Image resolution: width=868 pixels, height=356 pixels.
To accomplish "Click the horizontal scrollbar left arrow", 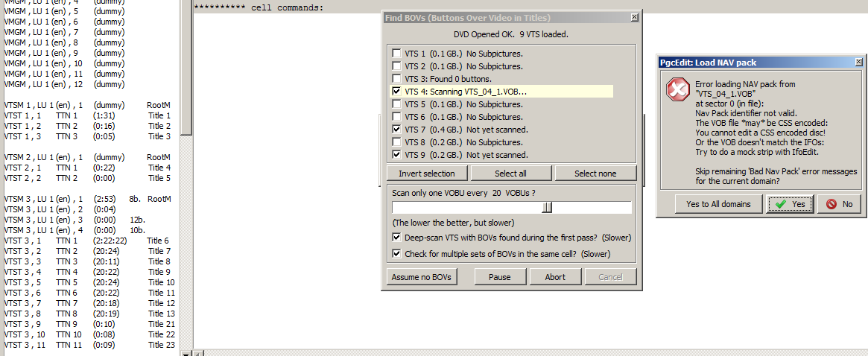I will click(x=199, y=353).
